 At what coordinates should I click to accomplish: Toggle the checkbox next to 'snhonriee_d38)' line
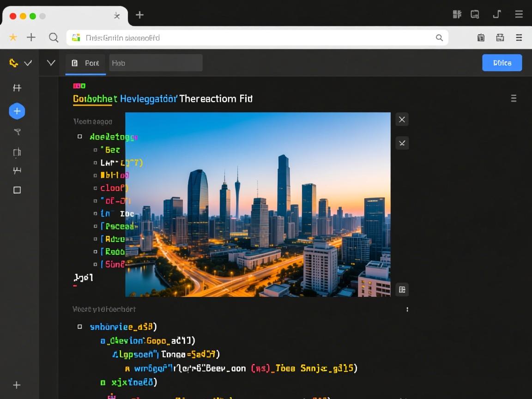[x=80, y=326]
